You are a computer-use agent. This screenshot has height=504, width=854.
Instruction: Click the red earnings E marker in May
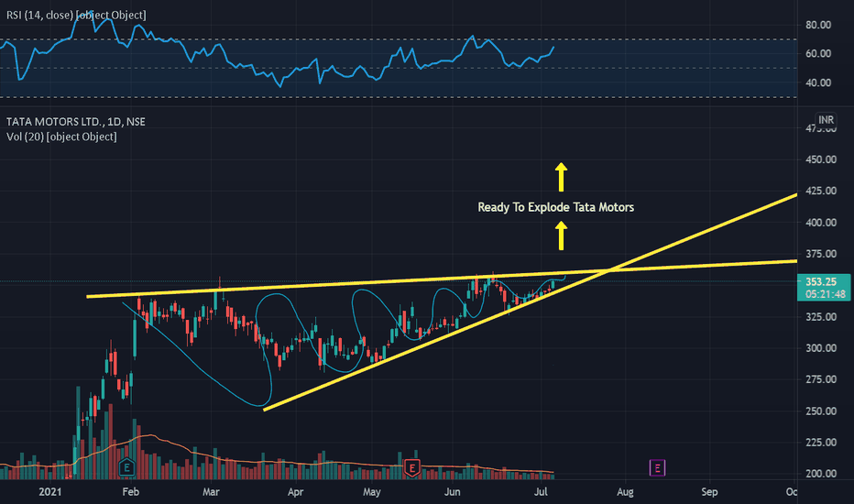point(412,467)
